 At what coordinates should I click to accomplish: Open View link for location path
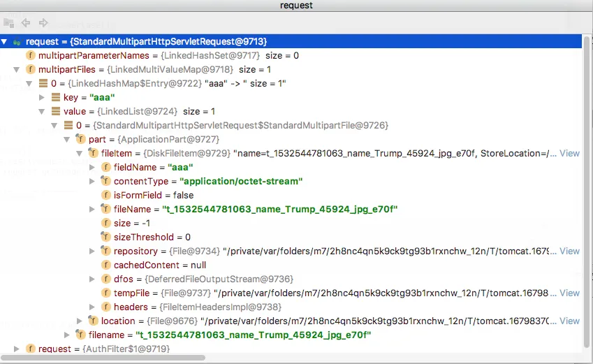569,321
